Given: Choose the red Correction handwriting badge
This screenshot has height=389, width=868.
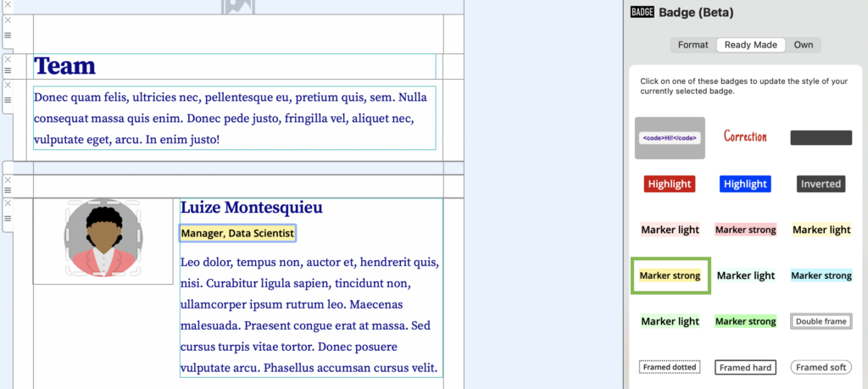Looking at the screenshot, I should 745,136.
